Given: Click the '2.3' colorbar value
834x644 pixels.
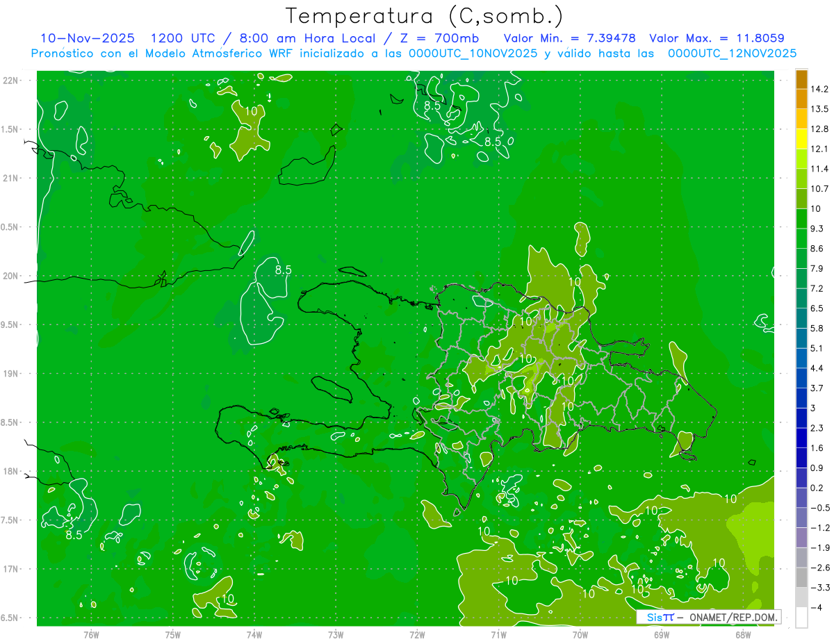Looking at the screenshot, I should pos(817,428).
